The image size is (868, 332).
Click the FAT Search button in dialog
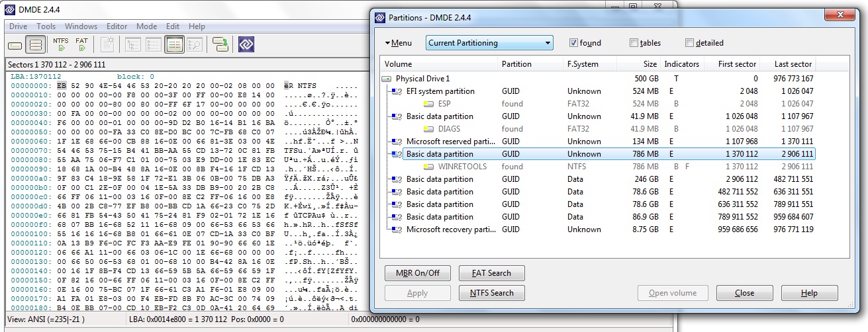coord(491,272)
